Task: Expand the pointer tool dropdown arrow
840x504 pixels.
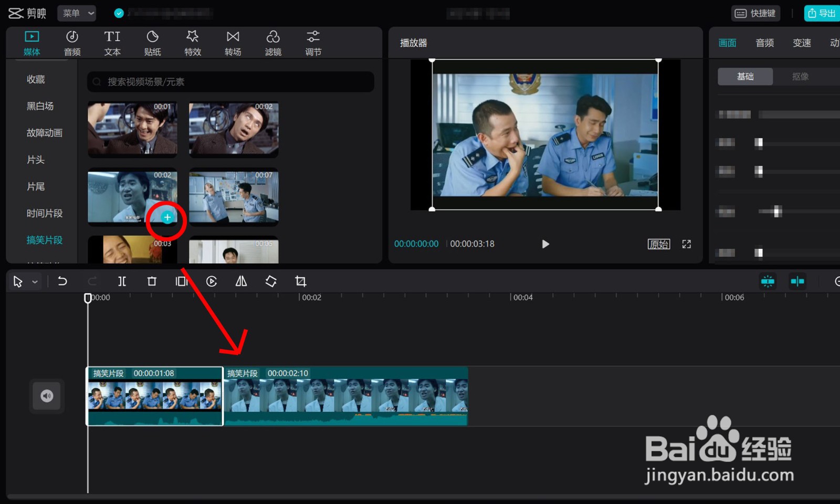Action: click(x=35, y=282)
